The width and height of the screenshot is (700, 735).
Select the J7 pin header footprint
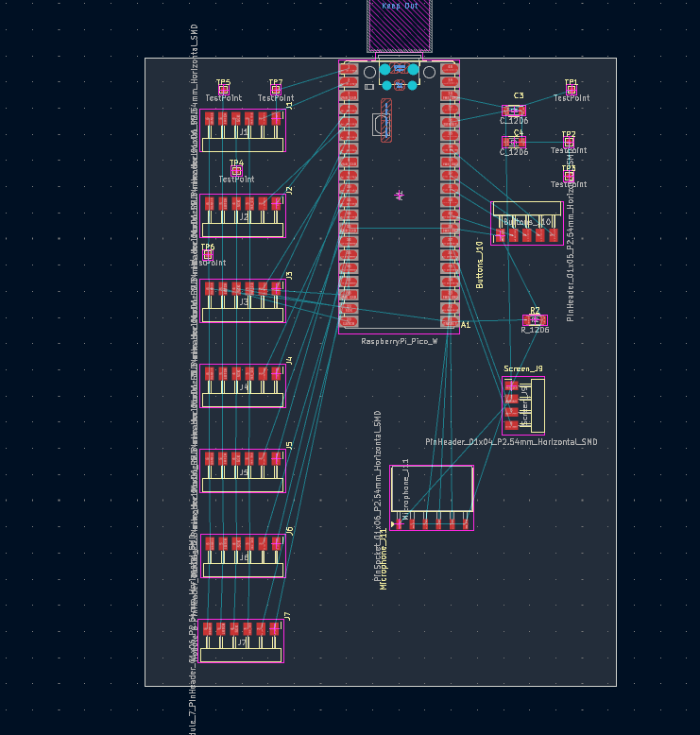point(241,641)
